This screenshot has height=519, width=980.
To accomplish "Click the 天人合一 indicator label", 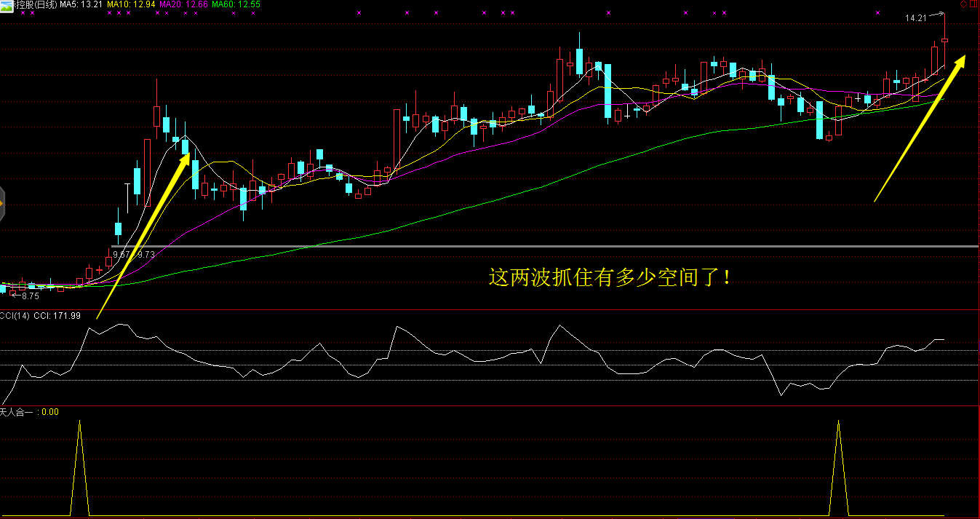I will coord(17,412).
